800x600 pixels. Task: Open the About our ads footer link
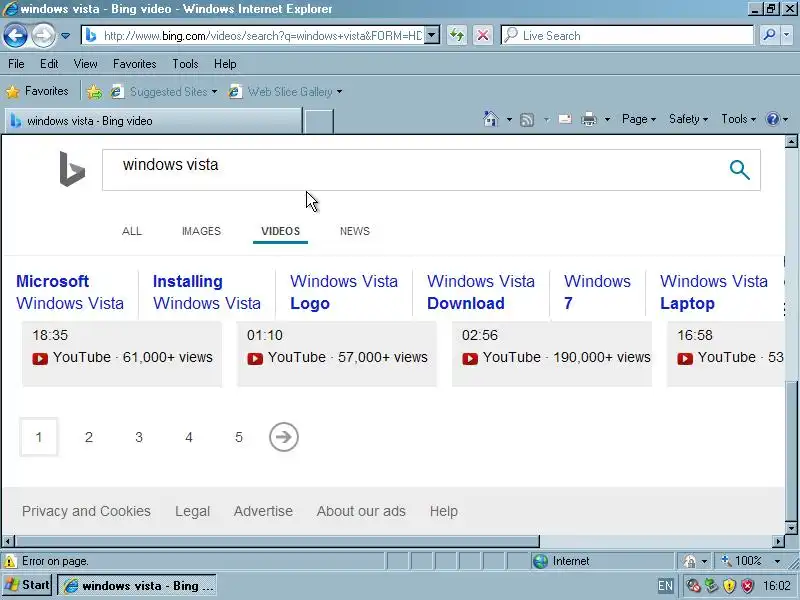(x=361, y=511)
